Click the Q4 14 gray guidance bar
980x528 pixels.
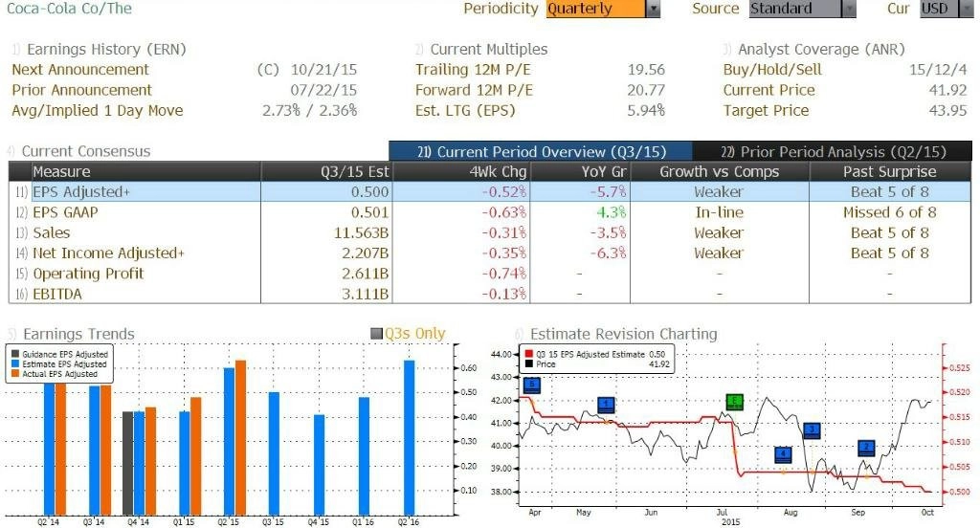(x=127, y=463)
